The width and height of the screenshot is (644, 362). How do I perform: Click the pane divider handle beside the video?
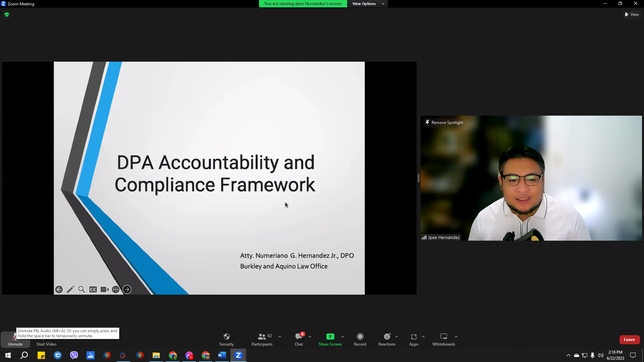click(x=418, y=178)
